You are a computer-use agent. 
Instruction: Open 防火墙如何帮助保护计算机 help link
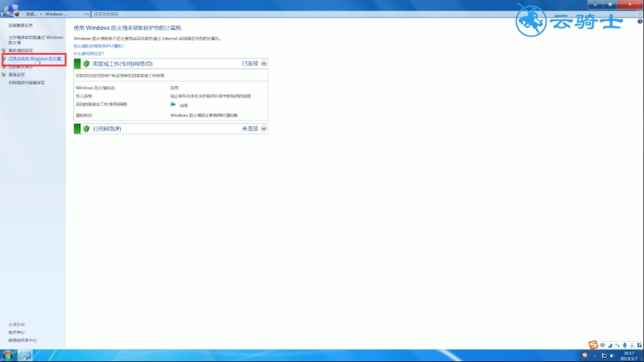click(x=98, y=47)
